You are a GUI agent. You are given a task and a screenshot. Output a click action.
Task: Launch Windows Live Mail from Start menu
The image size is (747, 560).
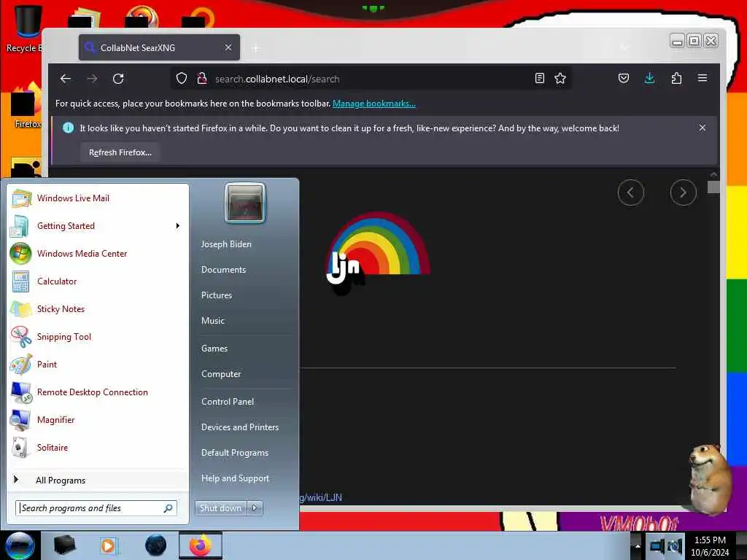pos(98,198)
